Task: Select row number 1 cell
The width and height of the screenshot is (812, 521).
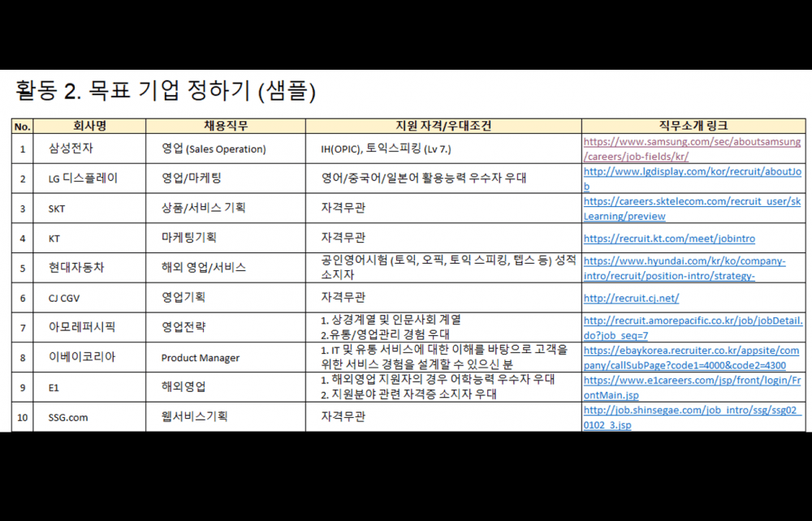Action: pyautogui.click(x=22, y=149)
